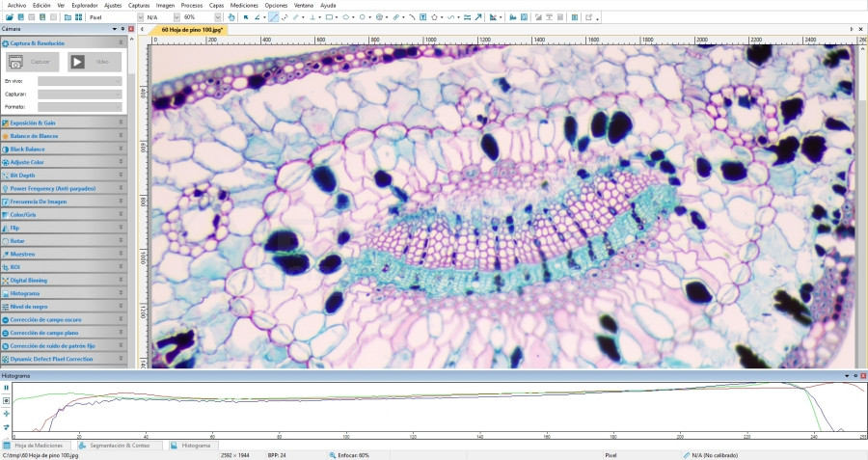Click the open file folder icon
The height and width of the screenshot is (460, 868).
(x=8, y=17)
